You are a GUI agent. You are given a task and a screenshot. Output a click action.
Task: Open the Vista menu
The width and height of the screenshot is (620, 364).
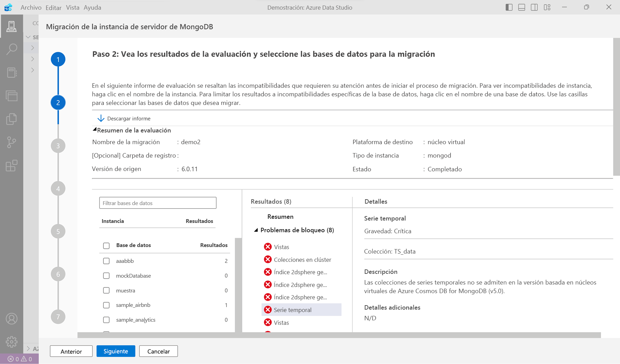(73, 7)
